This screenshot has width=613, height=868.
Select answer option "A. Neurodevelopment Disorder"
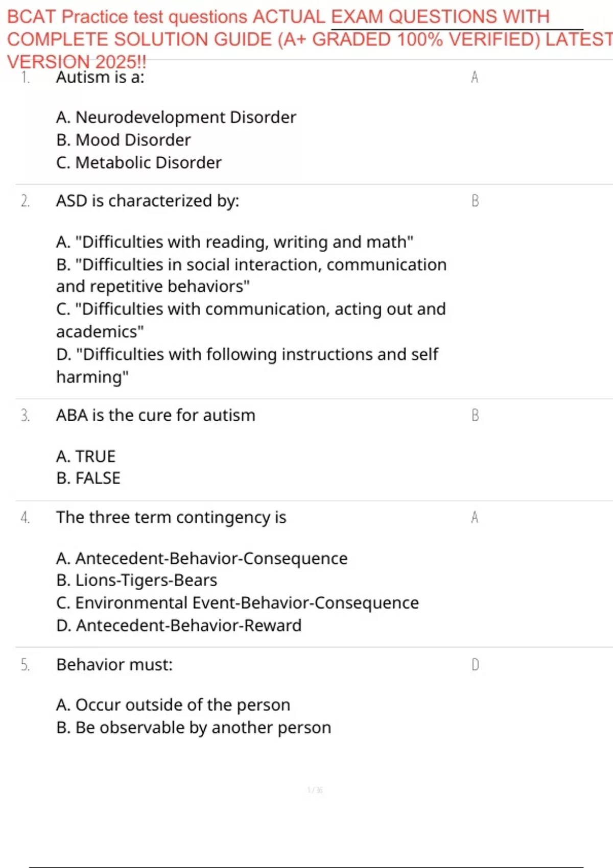(176, 117)
